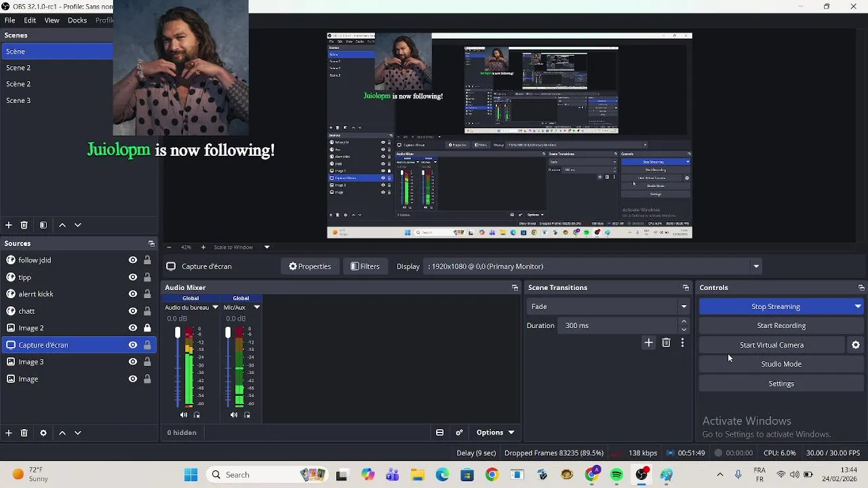Image resolution: width=868 pixels, height=488 pixels.
Task: Open Settings from the Controls panel
Action: 781,384
